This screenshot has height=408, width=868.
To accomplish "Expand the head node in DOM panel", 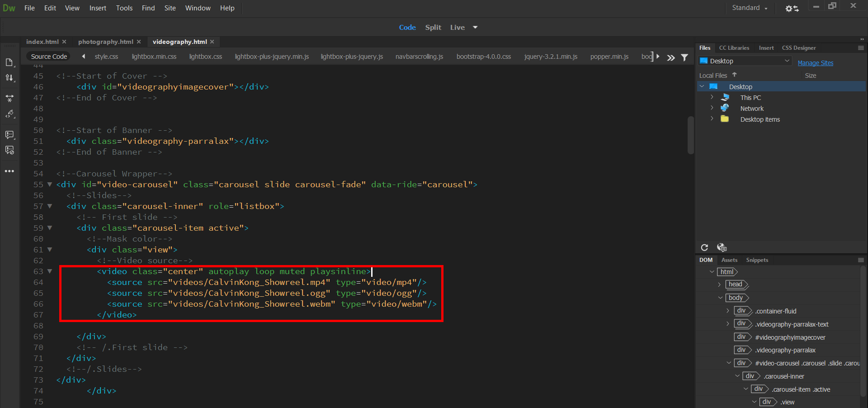I will coord(720,285).
